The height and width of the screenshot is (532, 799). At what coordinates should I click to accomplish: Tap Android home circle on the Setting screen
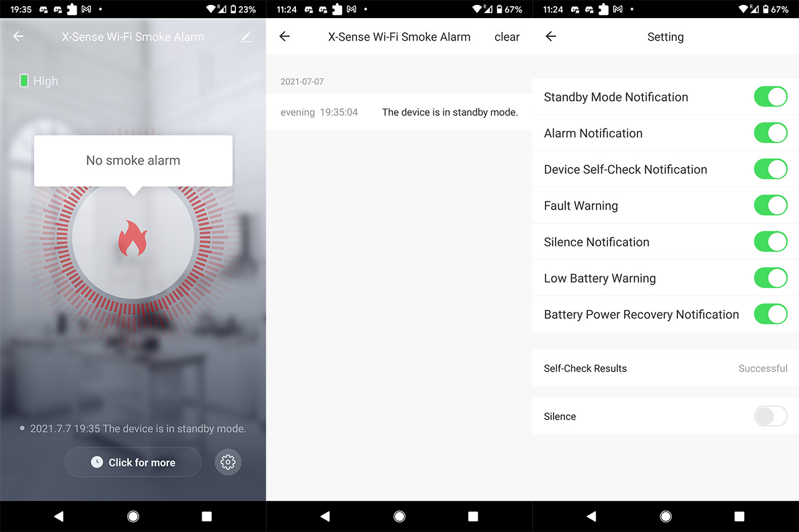(x=666, y=516)
